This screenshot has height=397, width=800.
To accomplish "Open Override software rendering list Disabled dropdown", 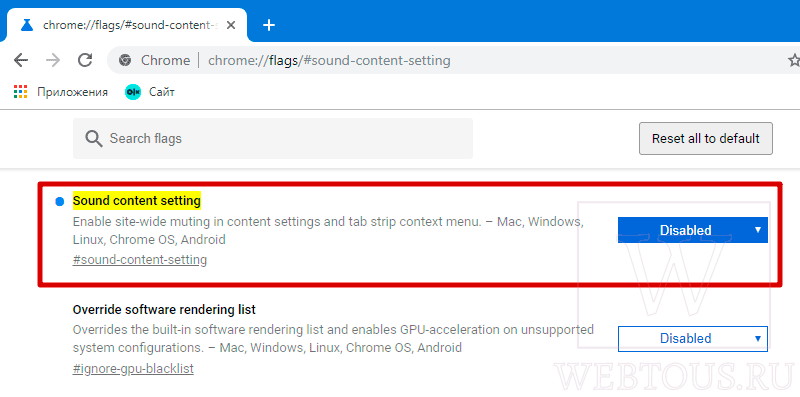I will coord(692,338).
